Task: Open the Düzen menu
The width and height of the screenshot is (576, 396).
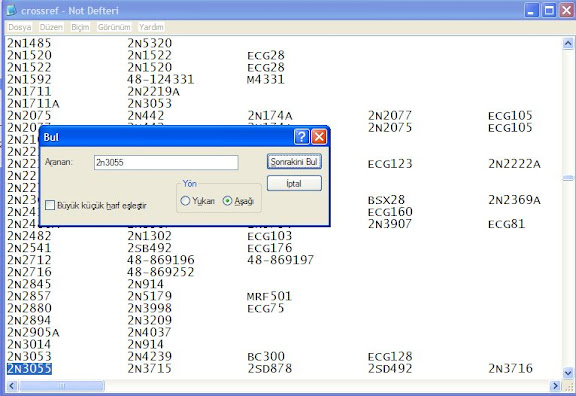Action: pyautogui.click(x=51, y=27)
